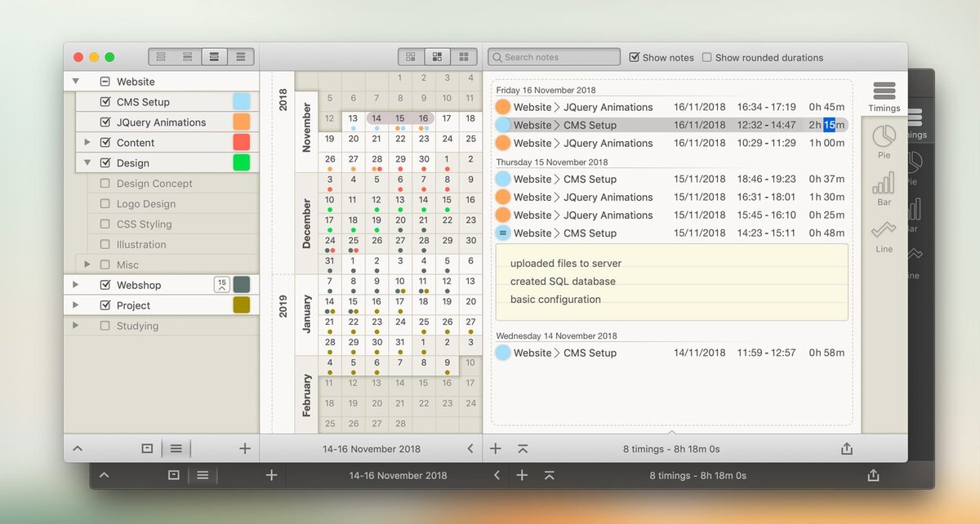980x524 pixels.
Task: Expand the Content group
Action: coord(87,143)
